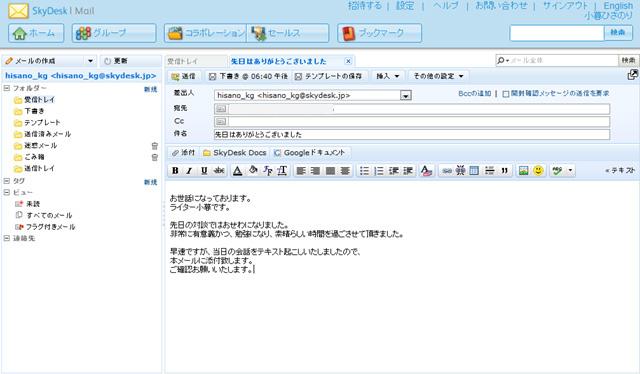
Task: Go to the ホーム tab
Action: (x=36, y=33)
